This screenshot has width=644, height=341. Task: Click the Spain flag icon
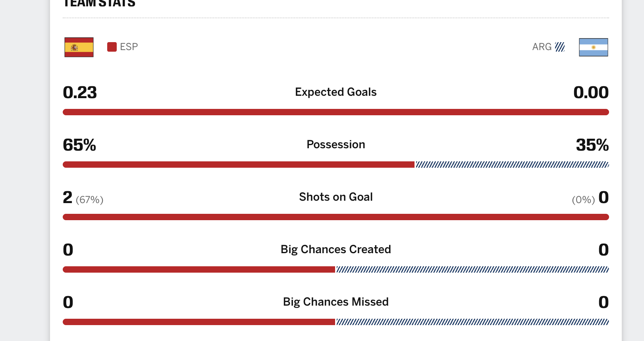[x=79, y=47]
